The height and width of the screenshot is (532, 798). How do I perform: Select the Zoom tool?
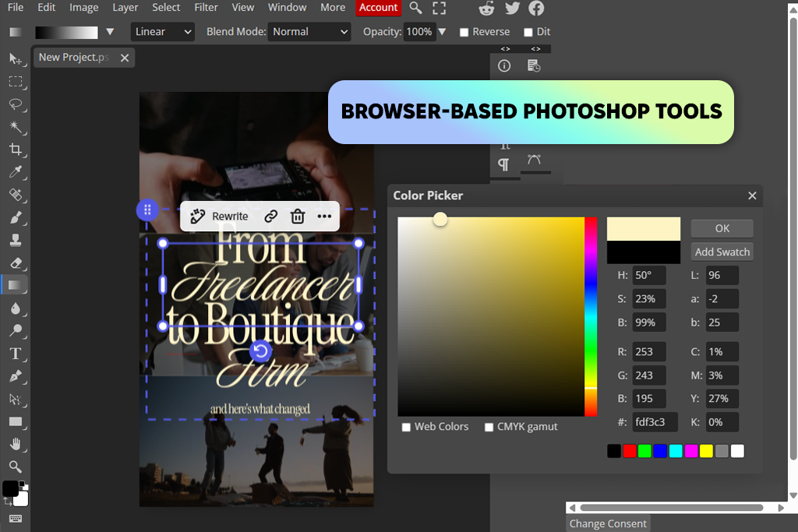coord(16,467)
